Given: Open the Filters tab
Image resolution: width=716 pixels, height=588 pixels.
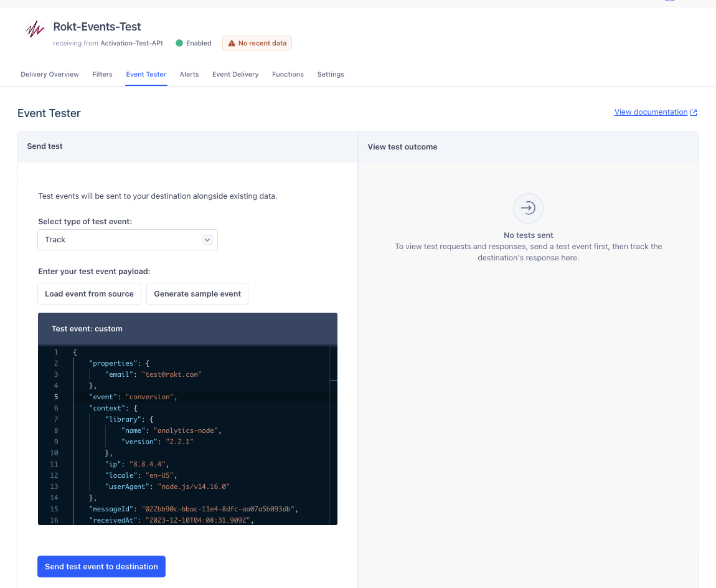Looking at the screenshot, I should [102, 75].
